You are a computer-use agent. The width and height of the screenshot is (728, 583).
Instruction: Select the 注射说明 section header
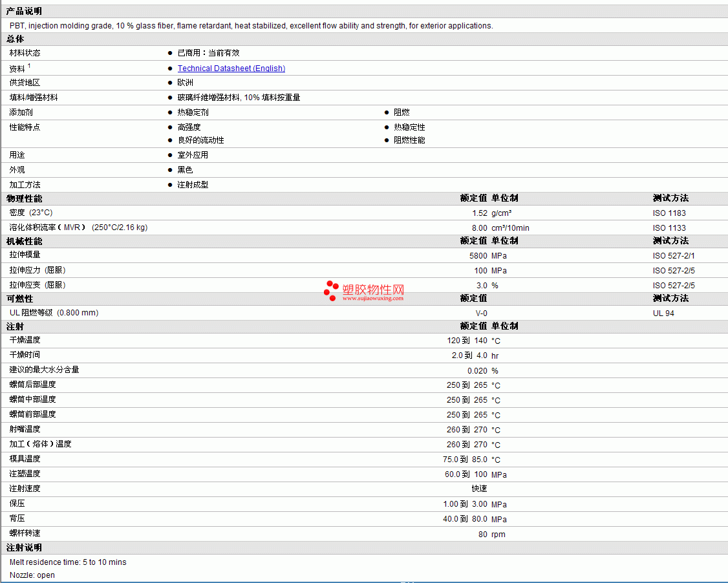tap(24, 547)
